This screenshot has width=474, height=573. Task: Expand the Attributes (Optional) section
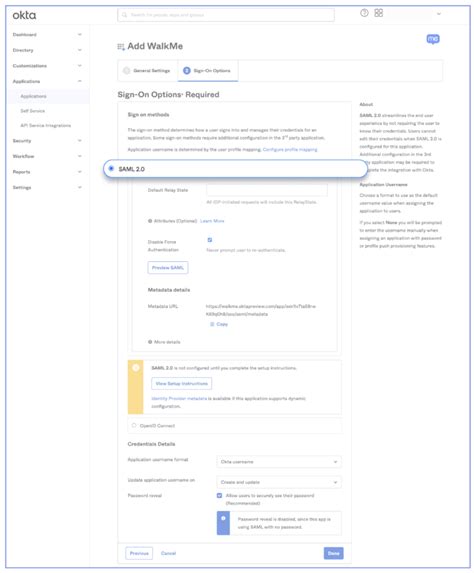click(172, 221)
